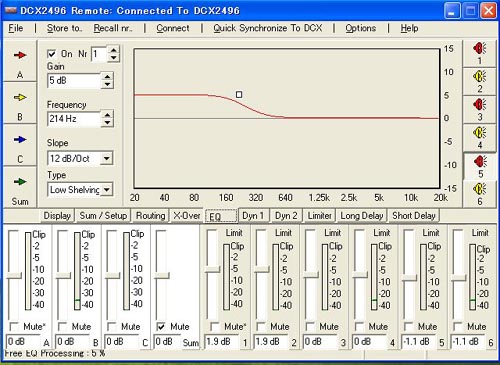
Task: Click Quick Synchronize To DCX
Action: coord(268,28)
